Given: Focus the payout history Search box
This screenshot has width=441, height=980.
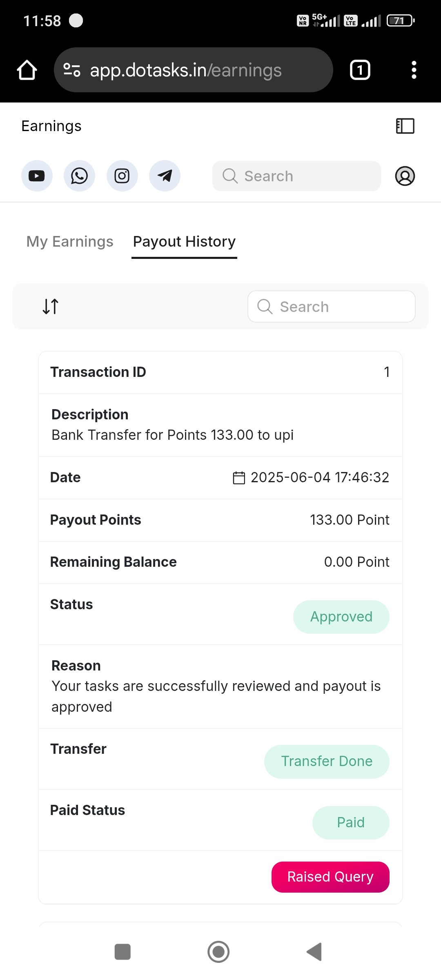Looking at the screenshot, I should point(332,306).
